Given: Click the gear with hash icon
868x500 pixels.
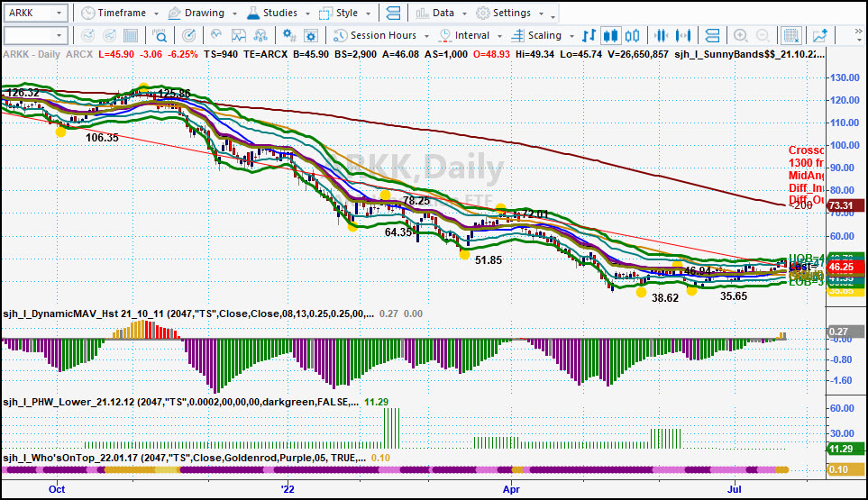Looking at the screenshot, I should [289, 35].
